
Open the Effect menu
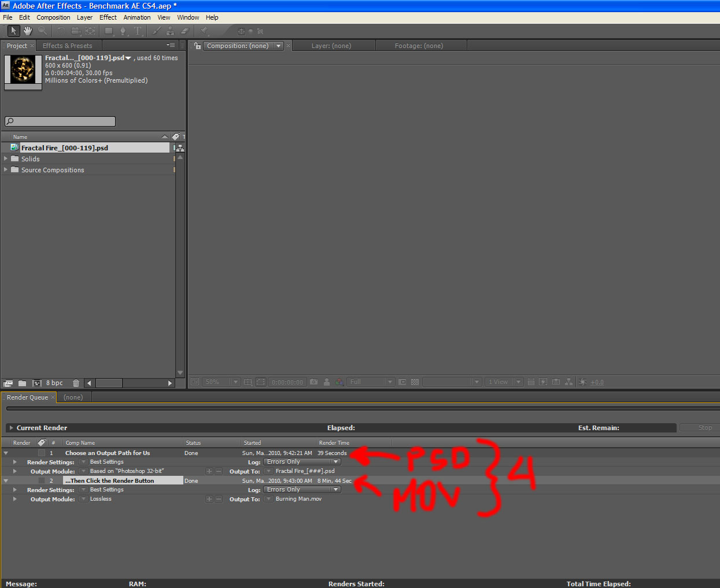(108, 17)
